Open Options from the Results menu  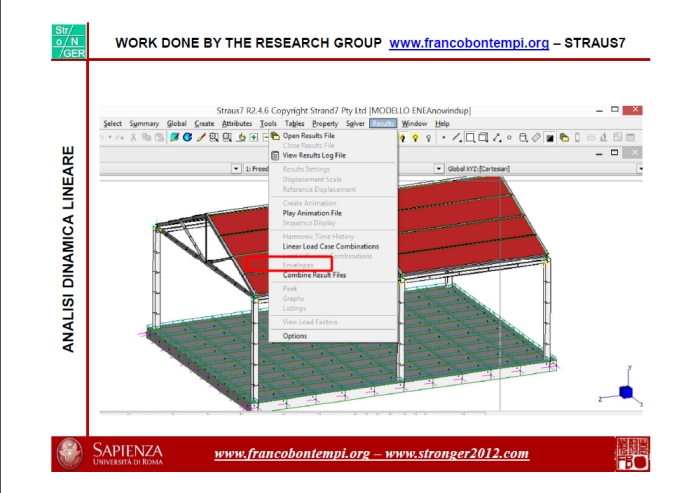[295, 336]
